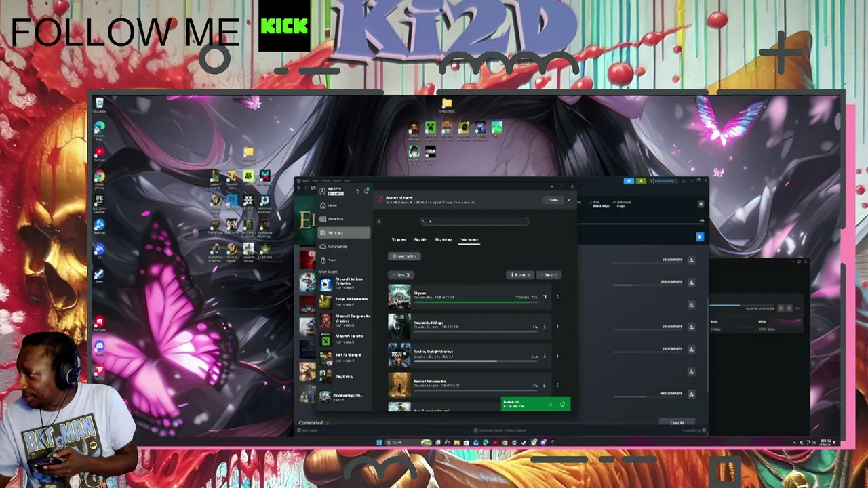868x488 pixels.
Task: Open the Steam menu in Steam window
Action: click(304, 181)
